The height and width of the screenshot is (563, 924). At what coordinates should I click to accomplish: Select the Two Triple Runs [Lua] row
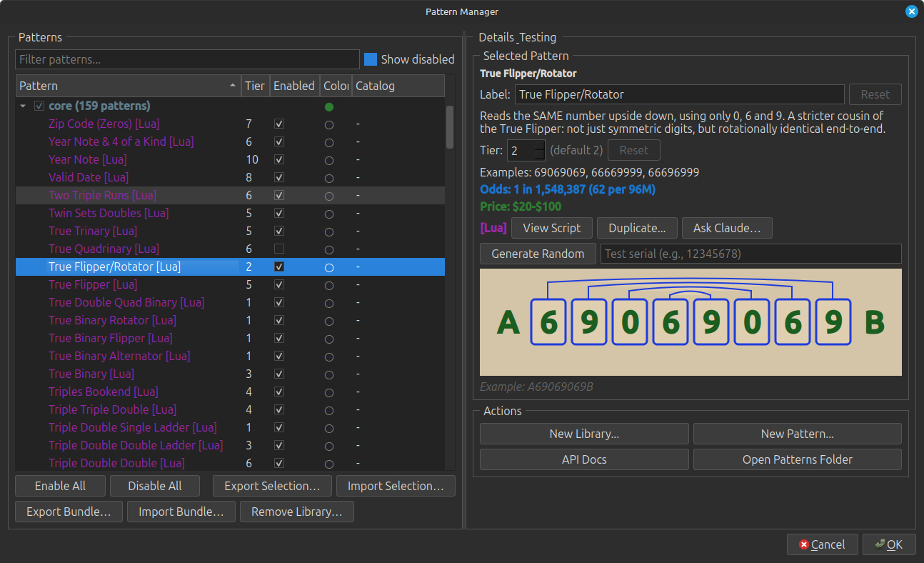[x=230, y=195]
